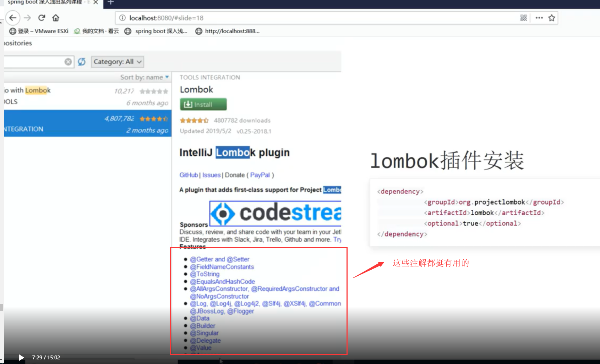The height and width of the screenshot is (364, 600).
Task: Click the 'TOOLS INTEGRATION' category label
Action: point(210,77)
